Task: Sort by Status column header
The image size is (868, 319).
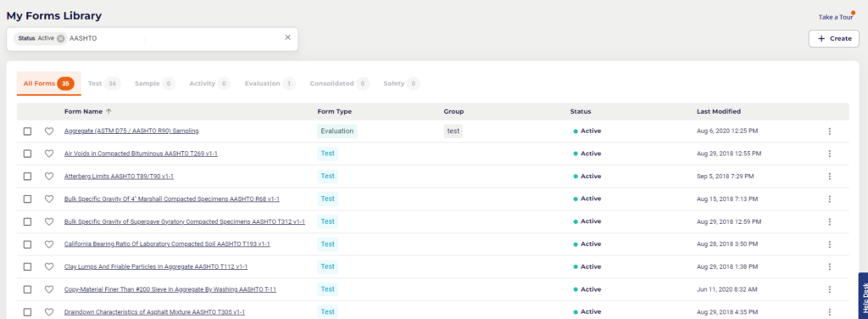Action: pos(580,111)
